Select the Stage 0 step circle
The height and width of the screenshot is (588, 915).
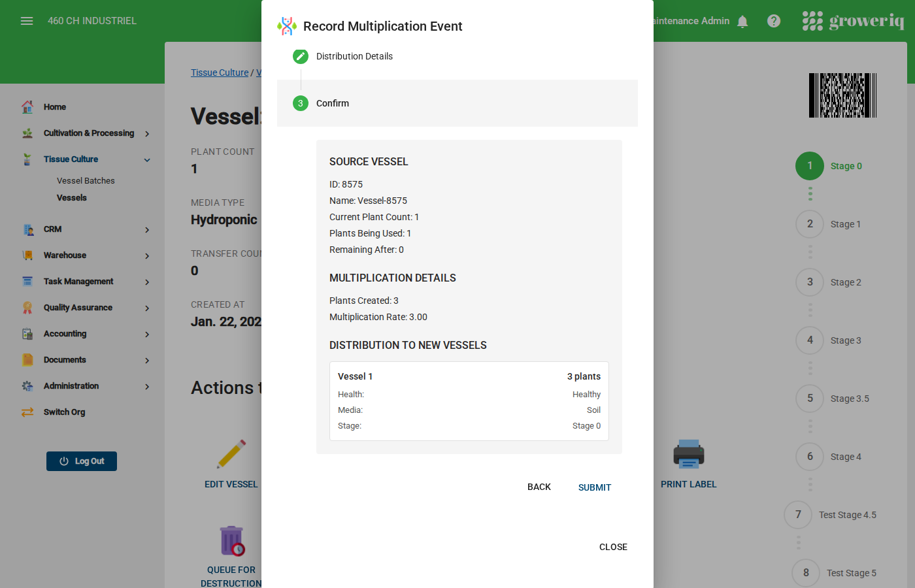pyautogui.click(x=809, y=166)
